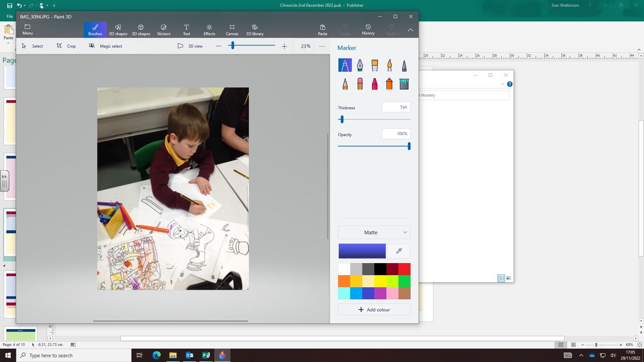Select the Calligraphy pen brush
The height and width of the screenshot is (362, 644).
click(x=360, y=65)
